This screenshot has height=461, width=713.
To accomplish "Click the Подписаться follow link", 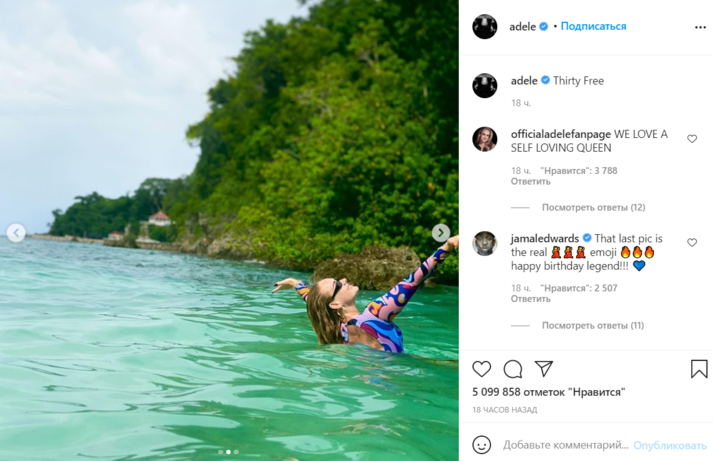I will pyautogui.click(x=593, y=27).
